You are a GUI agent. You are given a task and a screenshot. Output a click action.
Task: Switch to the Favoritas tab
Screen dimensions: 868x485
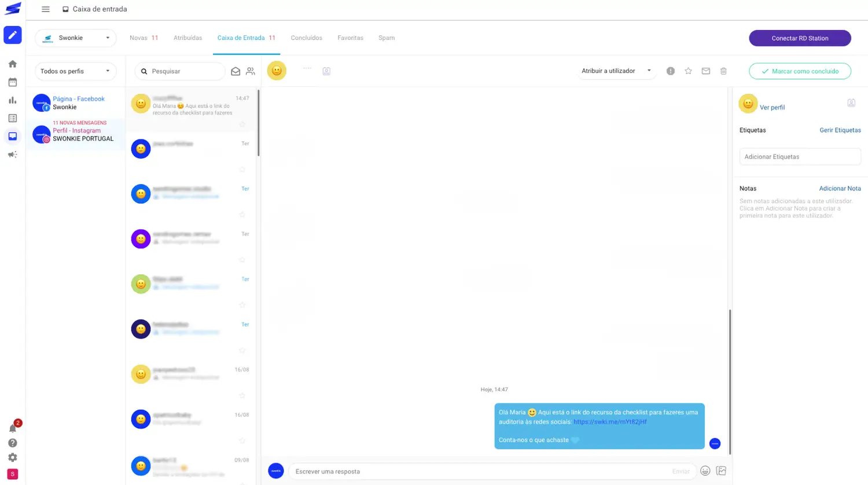click(350, 38)
